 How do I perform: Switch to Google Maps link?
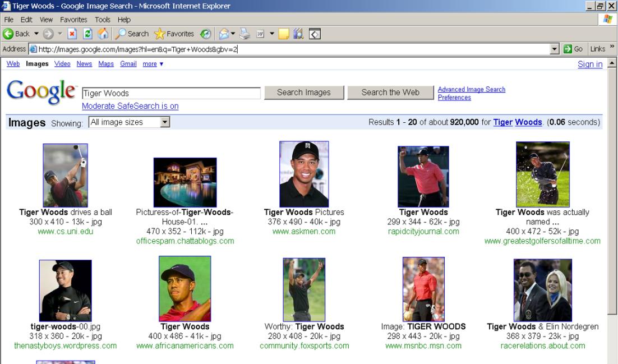[x=106, y=64]
